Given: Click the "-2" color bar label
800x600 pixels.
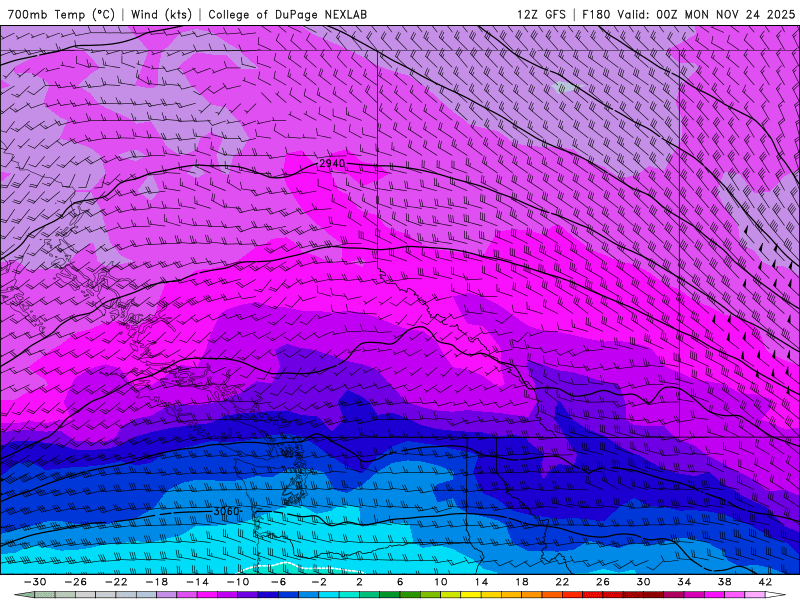Looking at the screenshot, I should 319,582.
